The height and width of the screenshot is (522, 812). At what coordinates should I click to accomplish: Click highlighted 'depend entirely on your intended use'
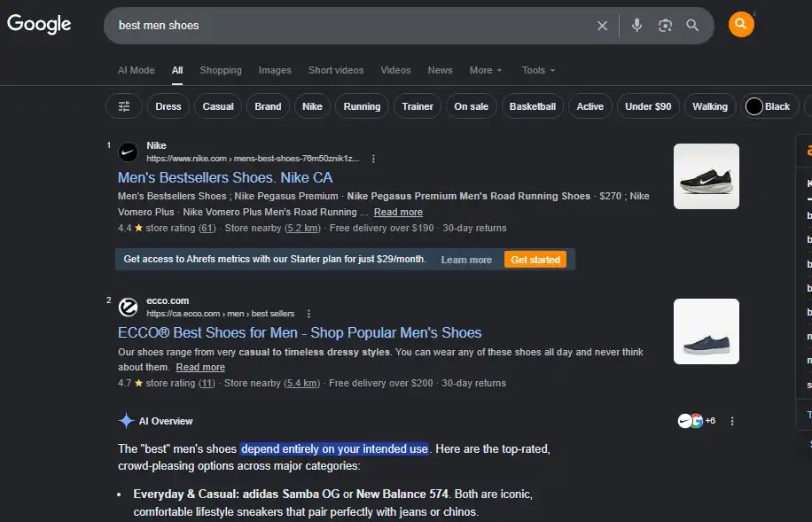pos(334,449)
